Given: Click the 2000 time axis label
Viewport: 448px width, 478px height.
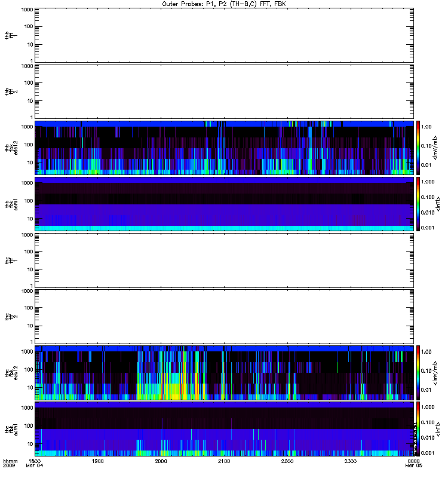Looking at the screenshot, I should [161, 461].
